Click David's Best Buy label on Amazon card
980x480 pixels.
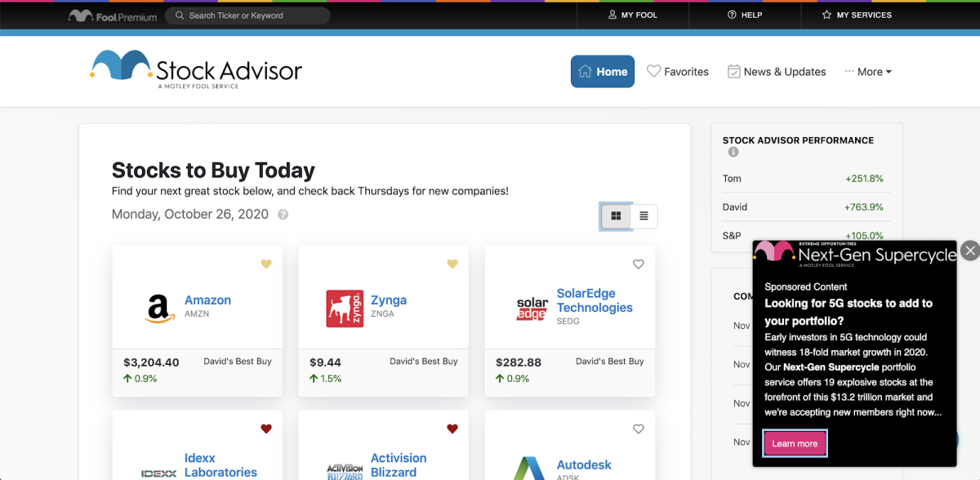pyautogui.click(x=238, y=362)
